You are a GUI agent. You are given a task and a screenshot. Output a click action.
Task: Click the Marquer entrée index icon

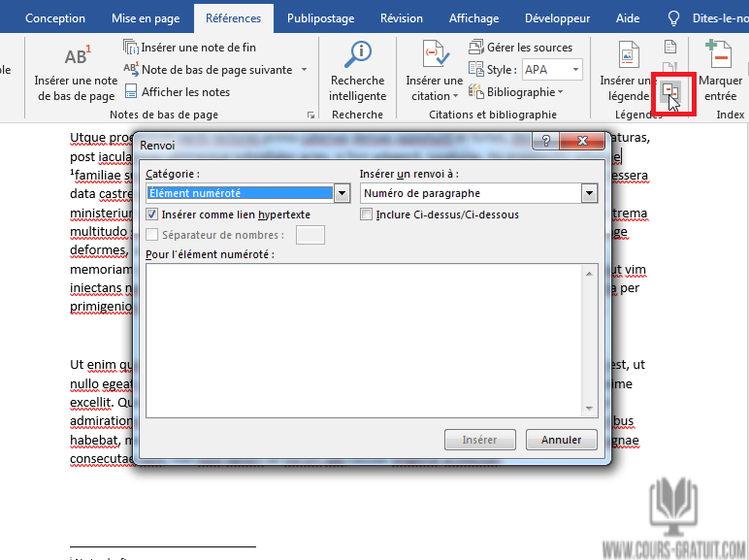(719, 56)
